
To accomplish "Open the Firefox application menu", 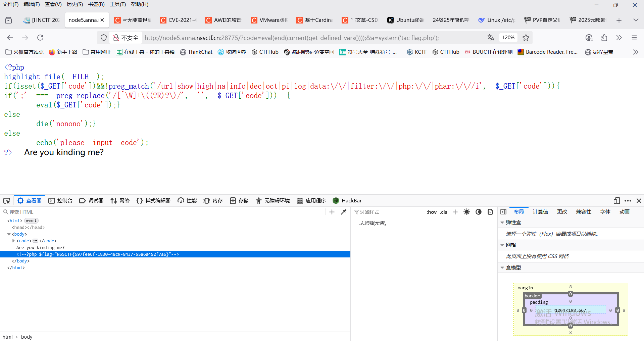I will [634, 38].
